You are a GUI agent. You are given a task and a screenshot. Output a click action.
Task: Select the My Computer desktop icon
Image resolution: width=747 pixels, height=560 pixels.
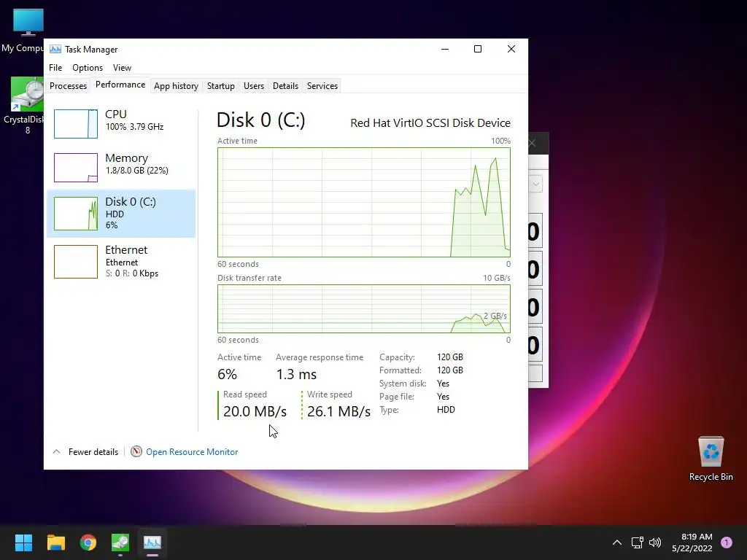23,31
